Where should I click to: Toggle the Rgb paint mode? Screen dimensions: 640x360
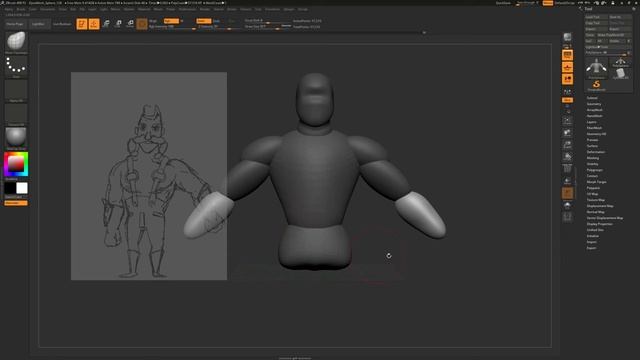pos(171,21)
